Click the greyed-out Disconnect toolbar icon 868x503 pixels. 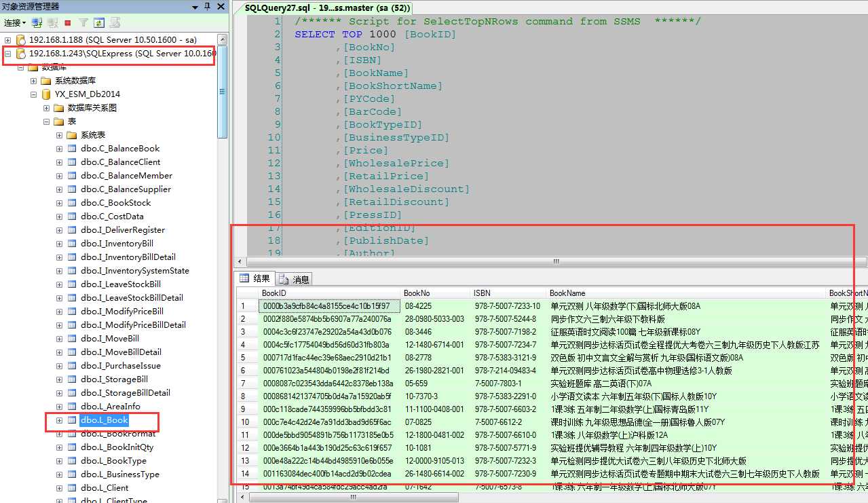coord(53,23)
